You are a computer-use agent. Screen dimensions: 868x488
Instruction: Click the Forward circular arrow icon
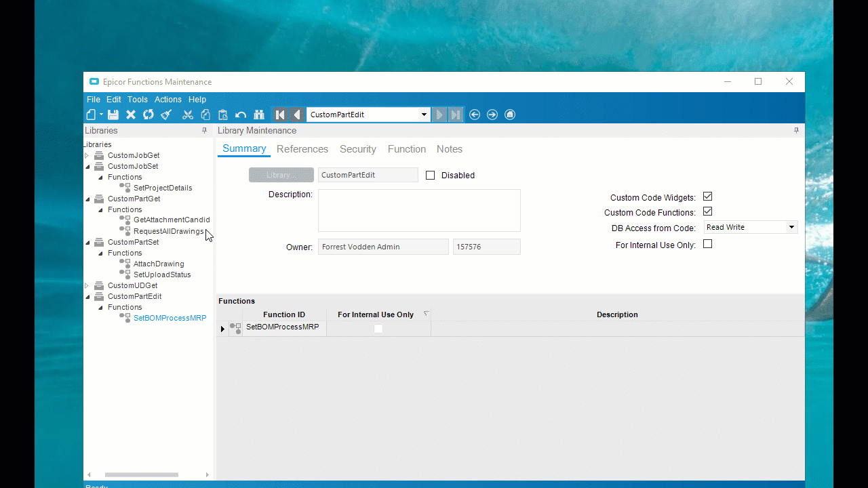pyautogui.click(x=492, y=115)
